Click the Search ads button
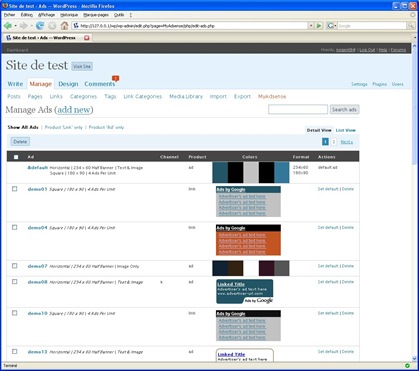This screenshot has width=419, height=371. coord(344,110)
